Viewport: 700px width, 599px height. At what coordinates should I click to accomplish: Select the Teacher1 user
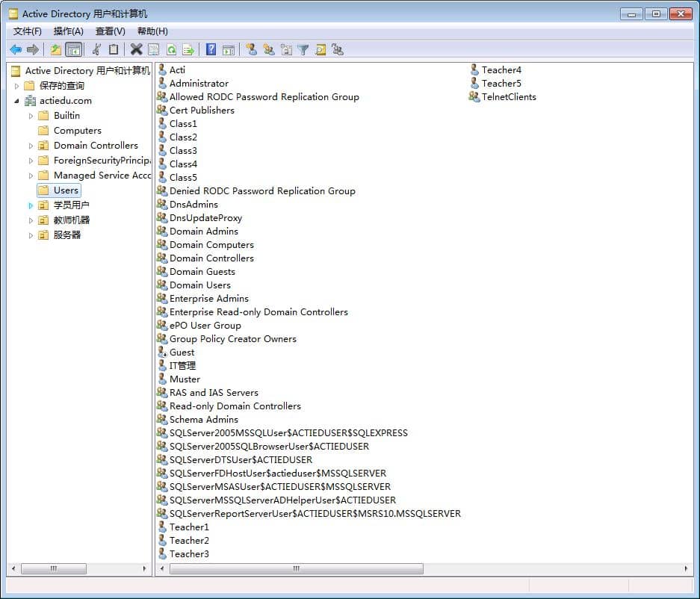pyautogui.click(x=189, y=527)
